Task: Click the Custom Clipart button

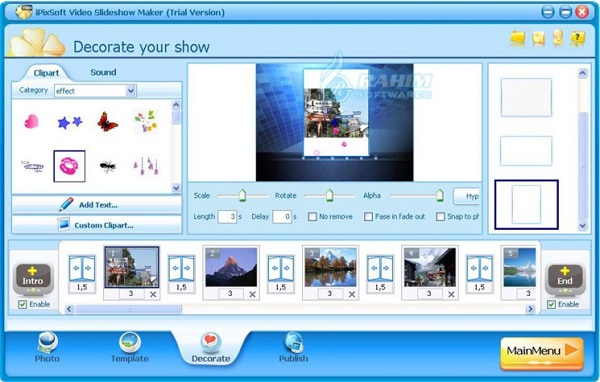Action: coord(96,225)
